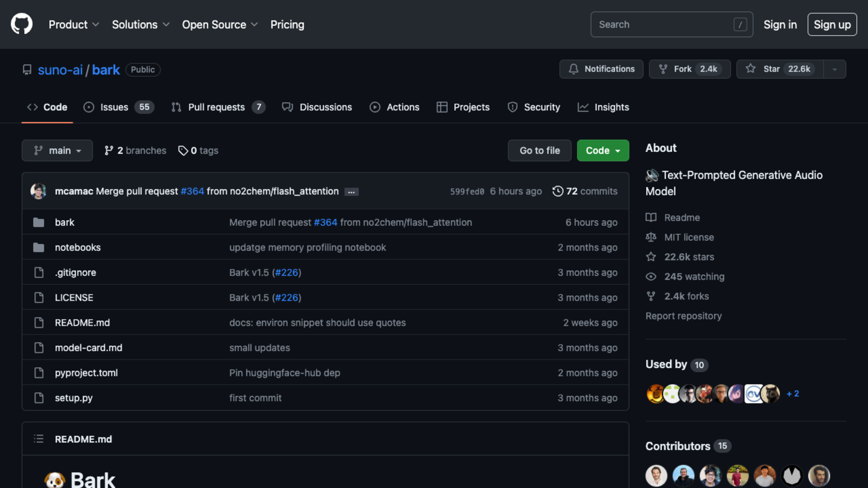Open 'first commit' message link

coord(255,398)
